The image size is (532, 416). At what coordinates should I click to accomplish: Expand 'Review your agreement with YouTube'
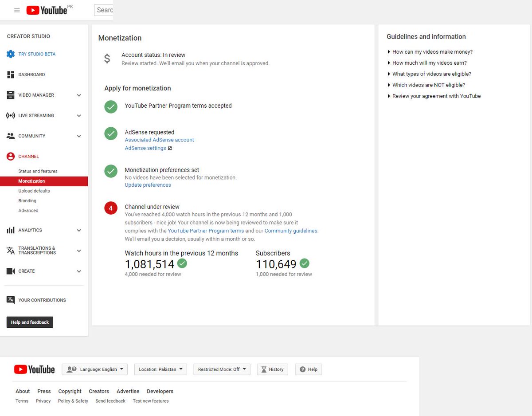[434, 96]
